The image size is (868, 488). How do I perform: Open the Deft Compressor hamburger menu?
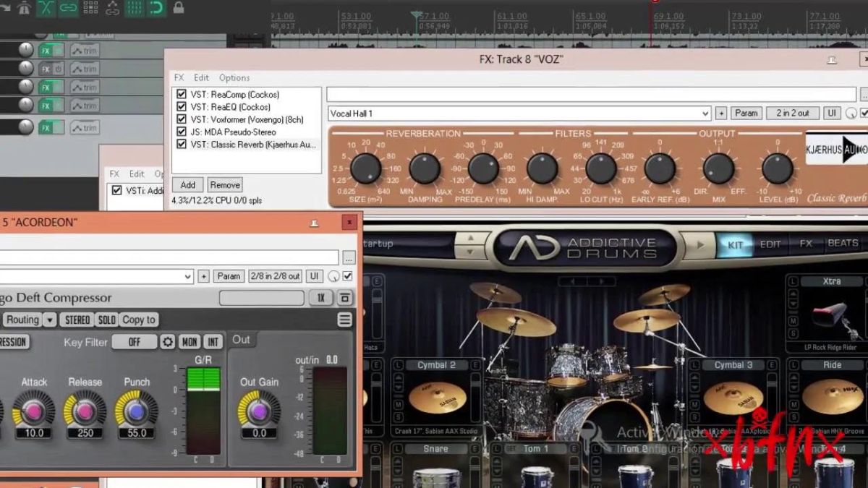point(345,320)
